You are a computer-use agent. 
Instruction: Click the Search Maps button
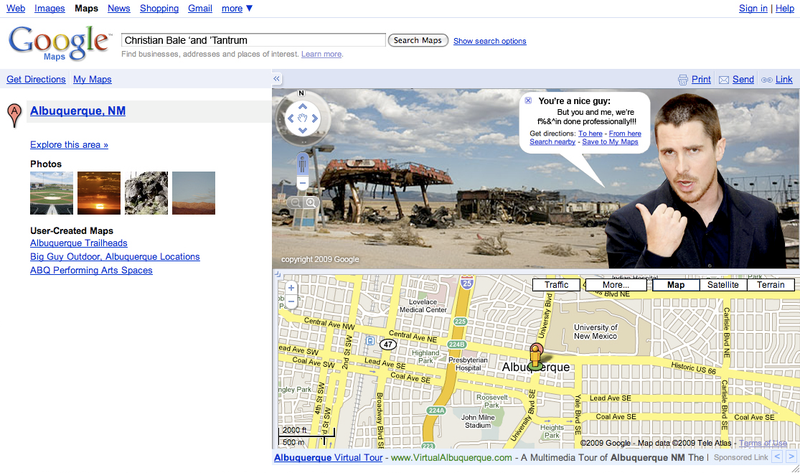[418, 40]
